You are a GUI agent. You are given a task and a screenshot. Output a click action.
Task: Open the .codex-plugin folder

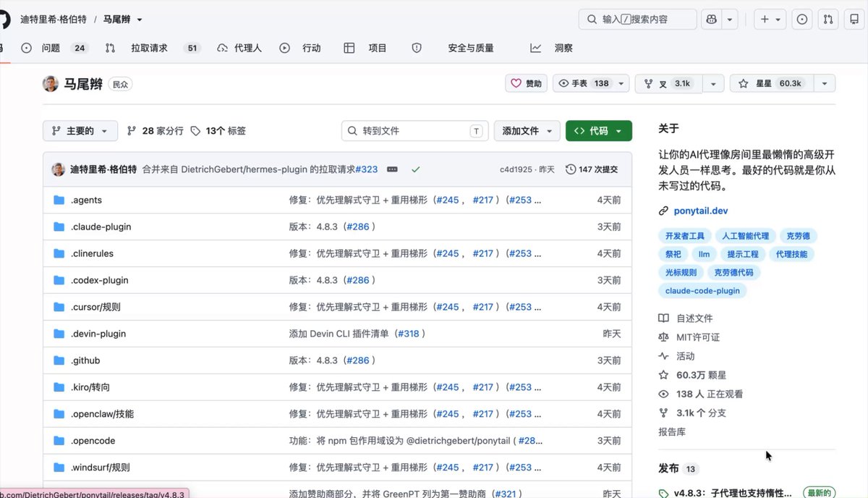[100, 280]
